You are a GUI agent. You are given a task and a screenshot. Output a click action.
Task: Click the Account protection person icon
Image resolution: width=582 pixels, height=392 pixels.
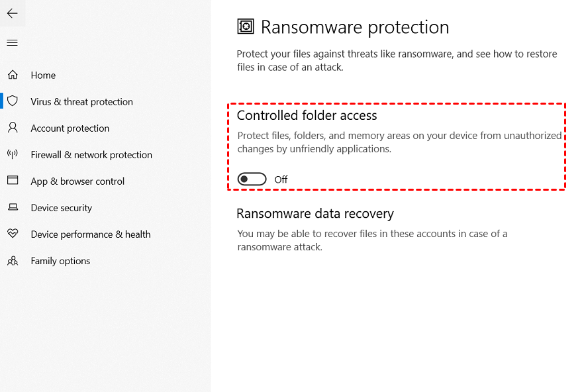pos(13,128)
